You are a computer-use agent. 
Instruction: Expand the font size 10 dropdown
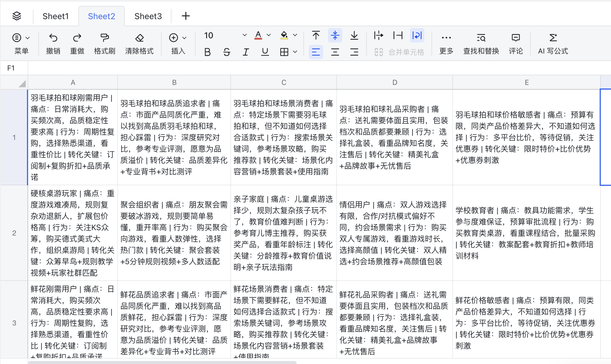click(244, 35)
